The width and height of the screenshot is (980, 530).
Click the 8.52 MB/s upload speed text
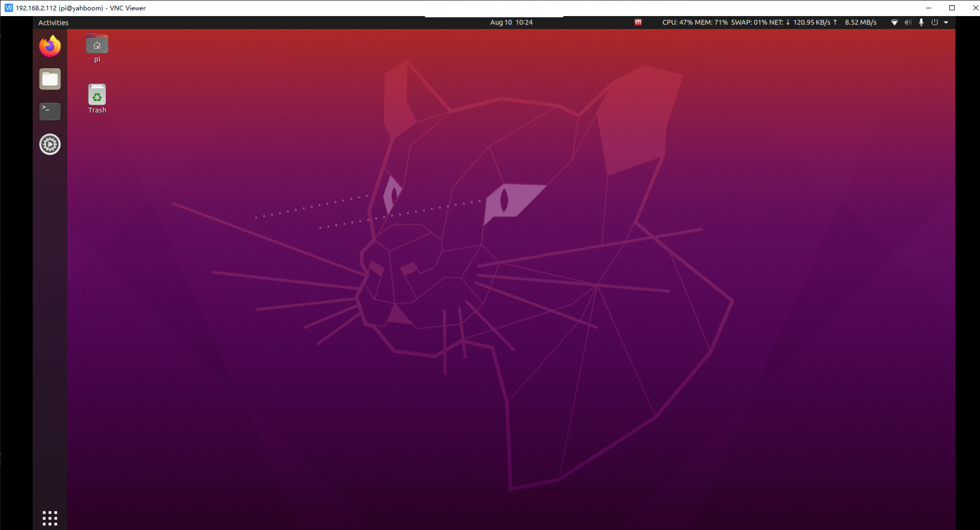pos(861,22)
